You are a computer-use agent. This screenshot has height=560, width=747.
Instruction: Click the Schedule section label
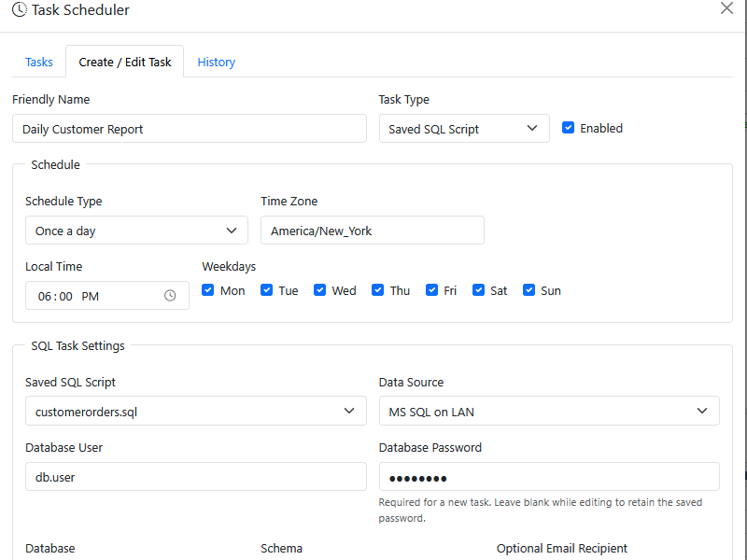pyautogui.click(x=55, y=165)
